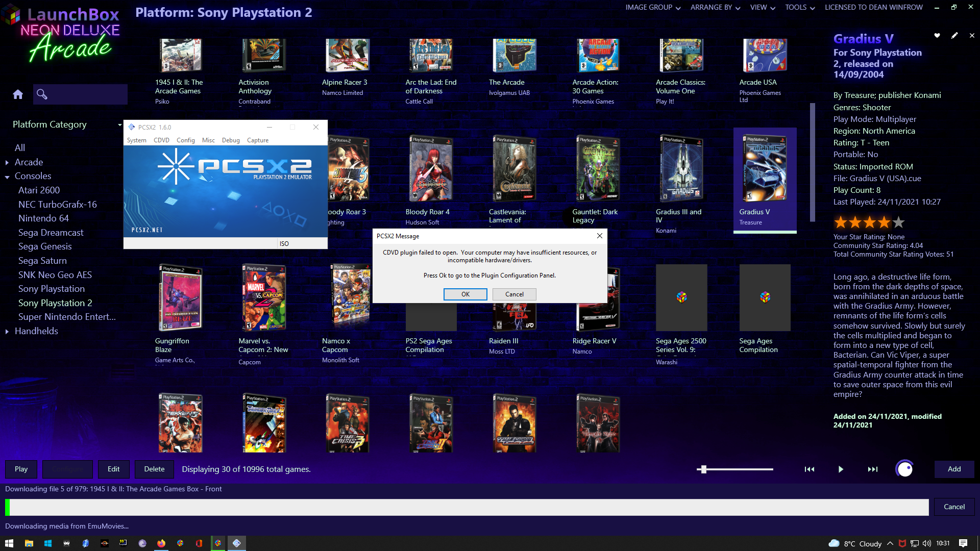
Task: Skip to previous music track
Action: pyautogui.click(x=810, y=469)
